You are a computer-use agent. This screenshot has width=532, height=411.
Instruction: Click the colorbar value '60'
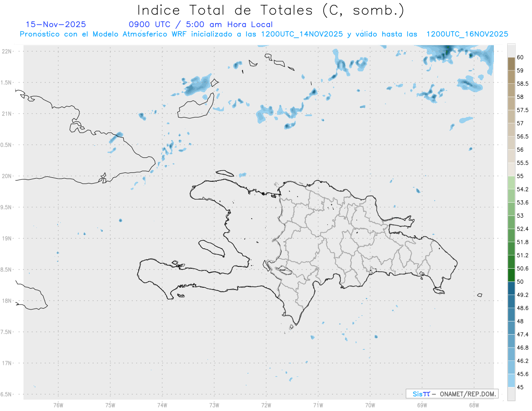coord(520,57)
